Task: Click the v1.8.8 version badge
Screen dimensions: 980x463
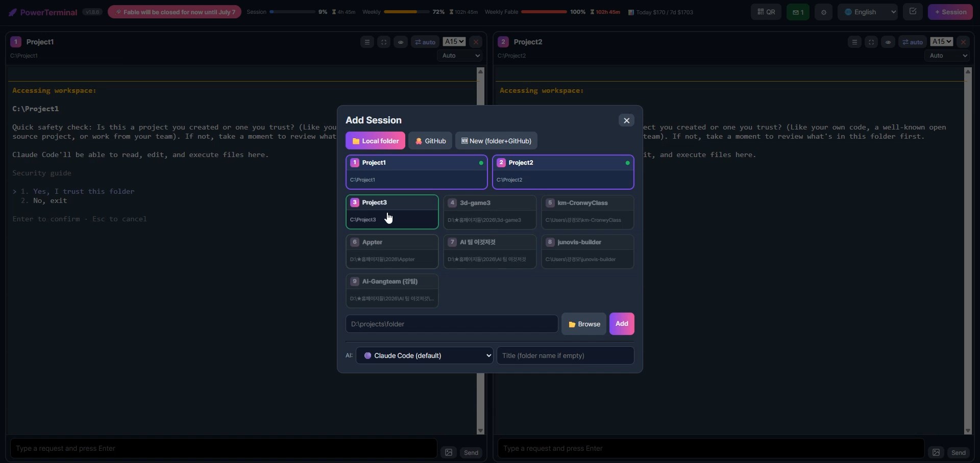Action: point(92,12)
